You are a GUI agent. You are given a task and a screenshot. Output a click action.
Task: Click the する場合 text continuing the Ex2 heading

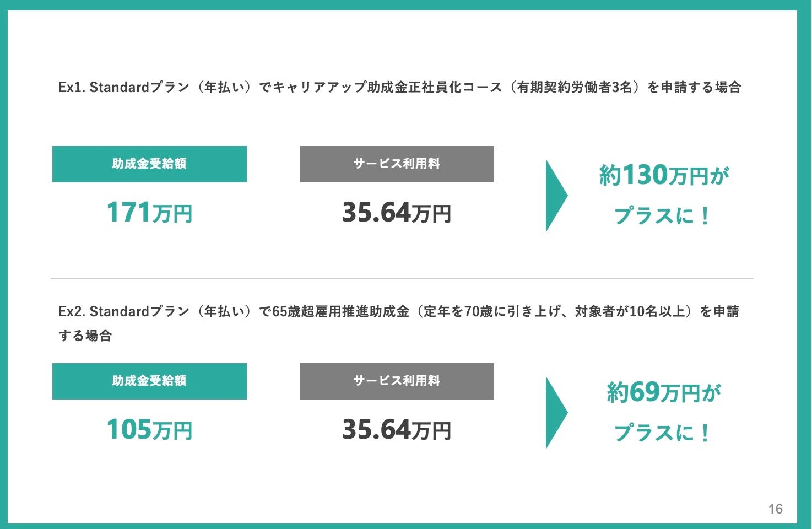pos(85,336)
